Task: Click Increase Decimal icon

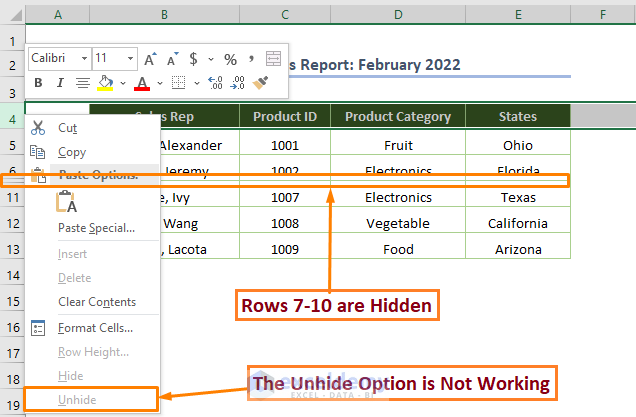Action: click(x=215, y=83)
